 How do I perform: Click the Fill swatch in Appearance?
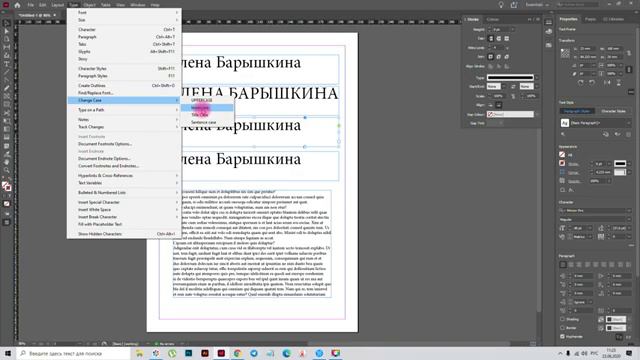coord(562,155)
